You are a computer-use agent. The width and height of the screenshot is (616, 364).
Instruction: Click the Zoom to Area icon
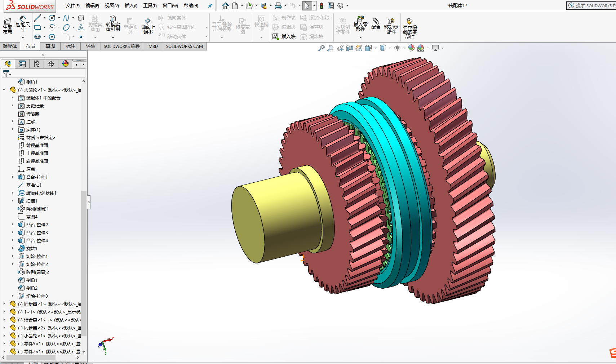pos(331,48)
